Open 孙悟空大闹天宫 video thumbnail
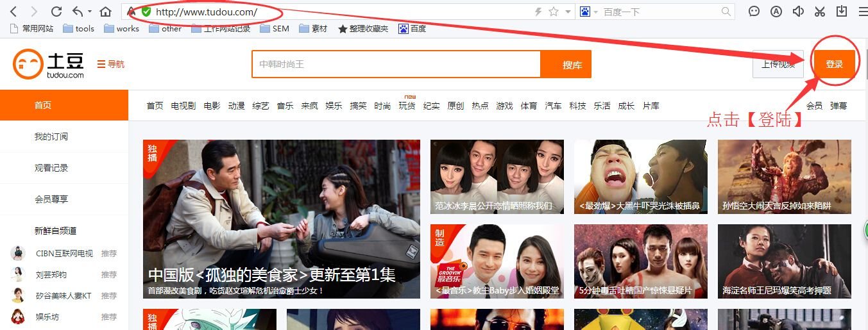The width and height of the screenshot is (868, 330). pos(785,177)
